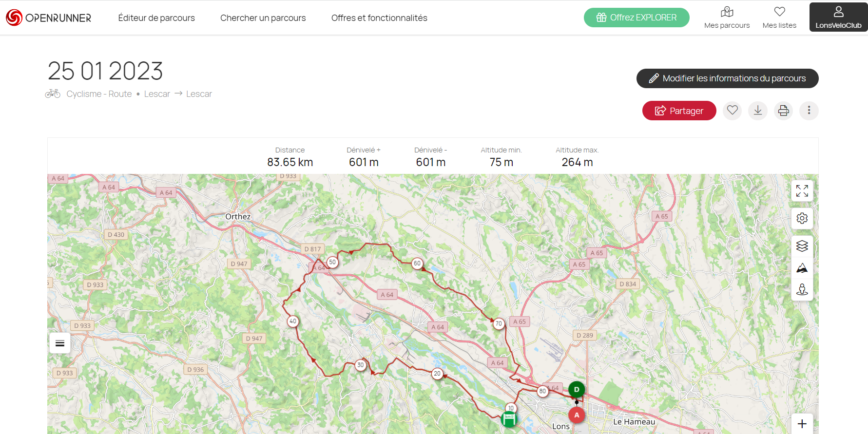Open Mes parcours
Screen dimensions: 868x434
click(727, 18)
